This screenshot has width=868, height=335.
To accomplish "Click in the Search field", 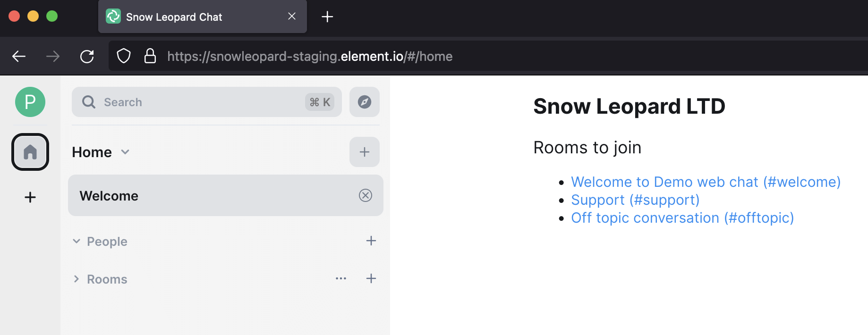I will (207, 102).
